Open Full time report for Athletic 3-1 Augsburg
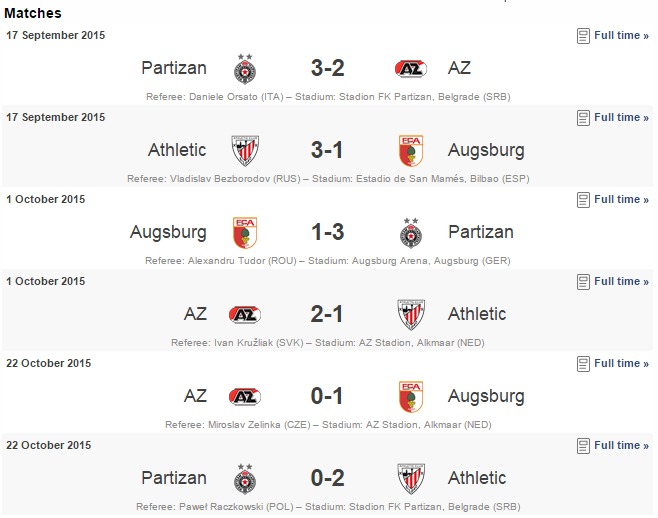658x518 pixels. pyautogui.click(x=621, y=118)
